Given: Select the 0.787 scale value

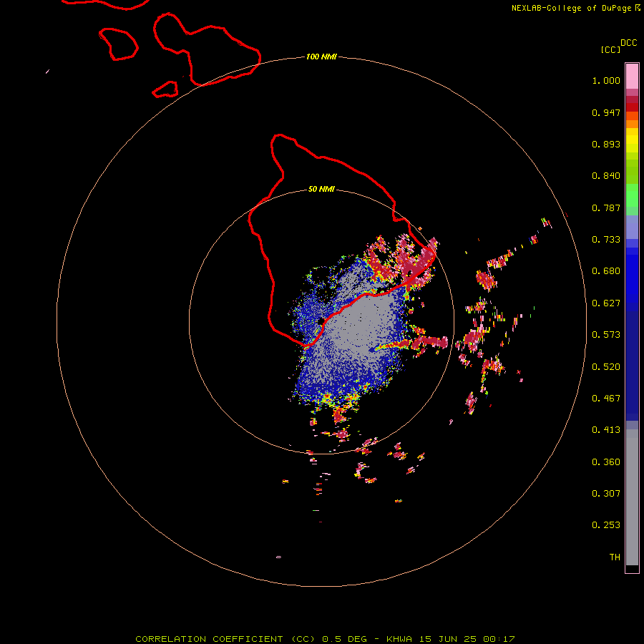Looking at the screenshot, I should point(606,208).
